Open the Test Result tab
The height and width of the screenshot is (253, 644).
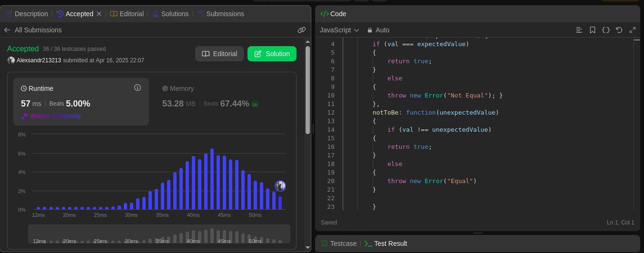385,243
